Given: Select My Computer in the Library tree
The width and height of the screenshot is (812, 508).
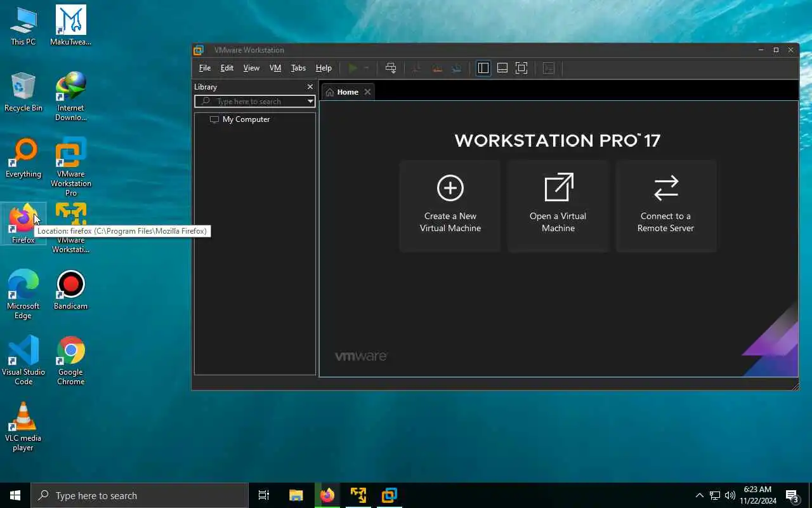Looking at the screenshot, I should (x=246, y=119).
